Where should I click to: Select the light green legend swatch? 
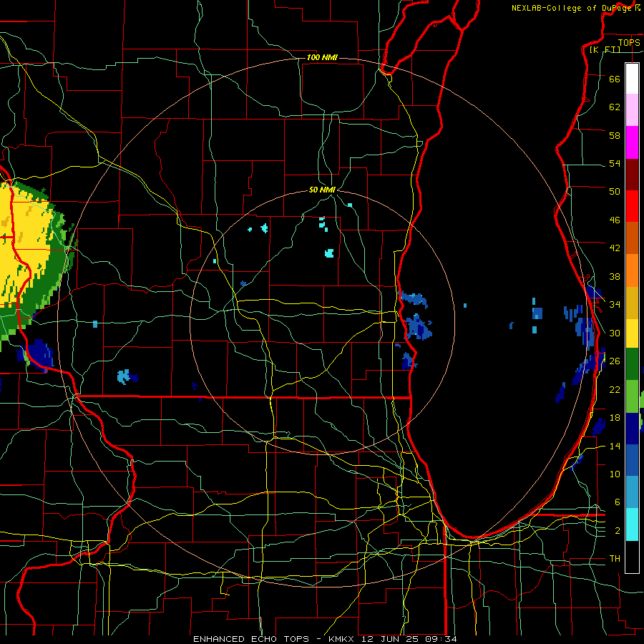632,396
